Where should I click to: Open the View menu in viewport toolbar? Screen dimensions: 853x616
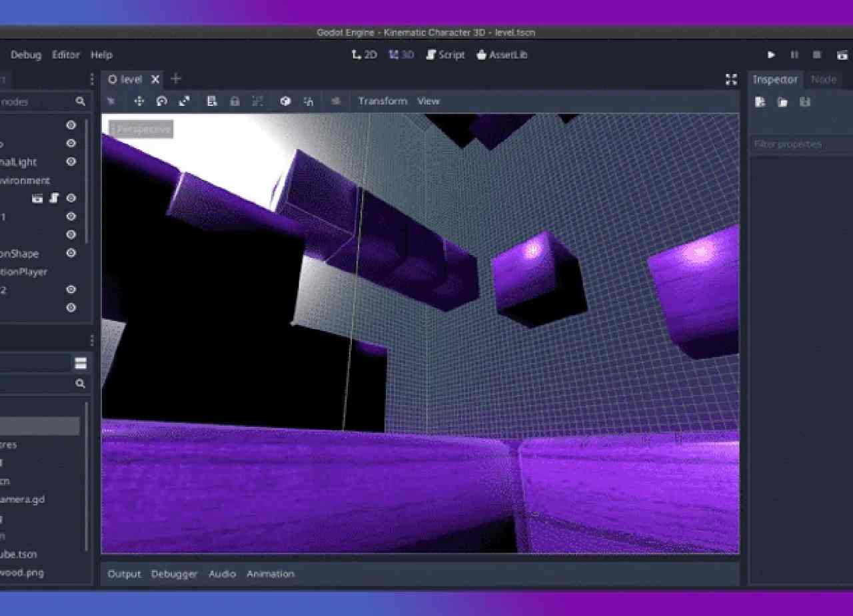point(428,101)
